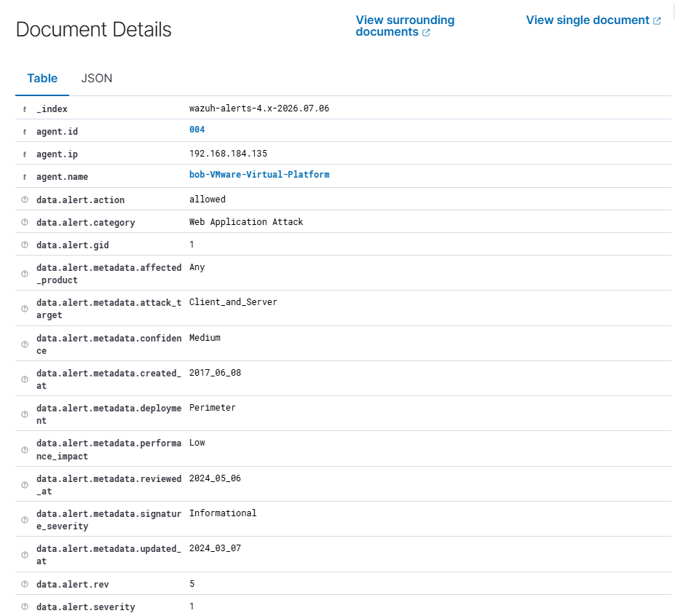Screen dimensions: 675x616
Task: Click the type icon beside agent.ip
Action: pos(25,154)
